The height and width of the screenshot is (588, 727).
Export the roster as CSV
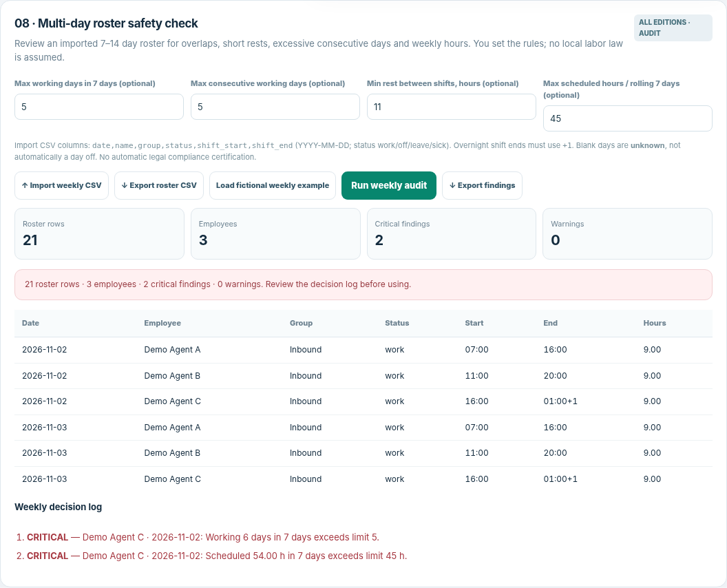tap(159, 185)
